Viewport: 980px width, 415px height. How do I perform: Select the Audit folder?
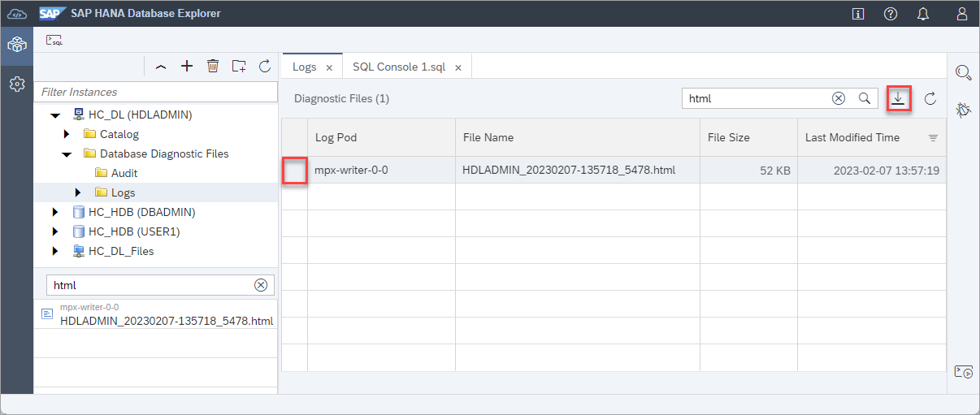[124, 173]
